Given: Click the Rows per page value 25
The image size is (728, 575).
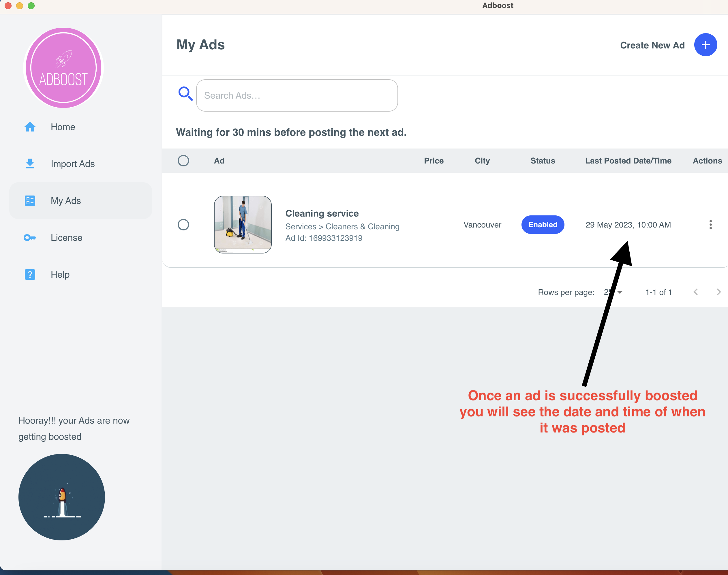Looking at the screenshot, I should [612, 292].
